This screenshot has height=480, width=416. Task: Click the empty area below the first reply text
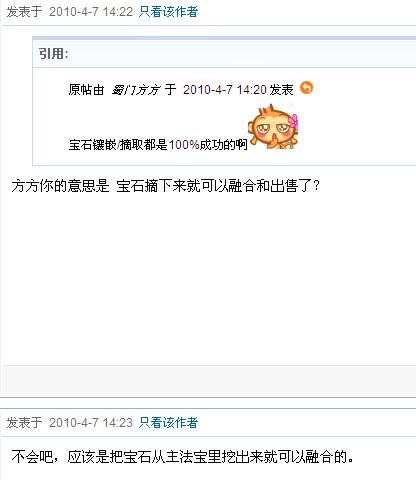click(x=209, y=278)
